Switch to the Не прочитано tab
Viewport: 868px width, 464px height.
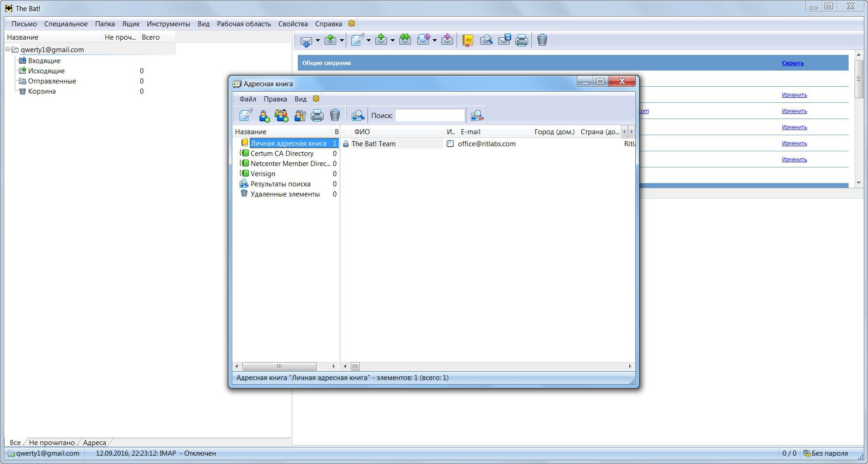click(52, 443)
